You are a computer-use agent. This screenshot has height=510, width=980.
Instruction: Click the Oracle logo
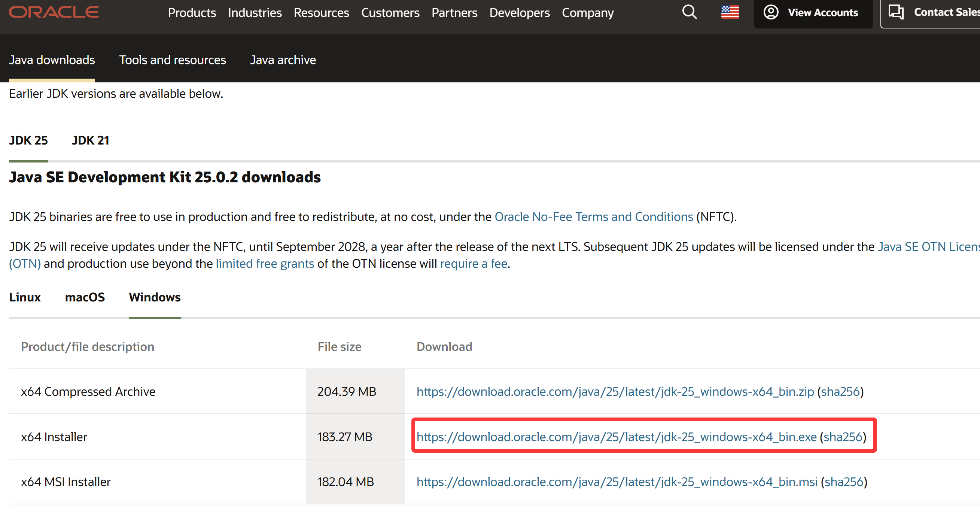(54, 12)
